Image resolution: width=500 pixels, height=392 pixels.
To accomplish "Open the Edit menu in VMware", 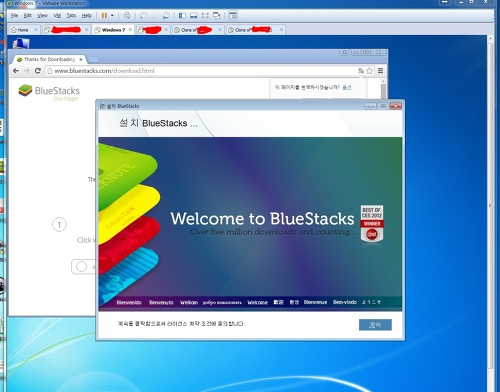I will click(27, 16).
